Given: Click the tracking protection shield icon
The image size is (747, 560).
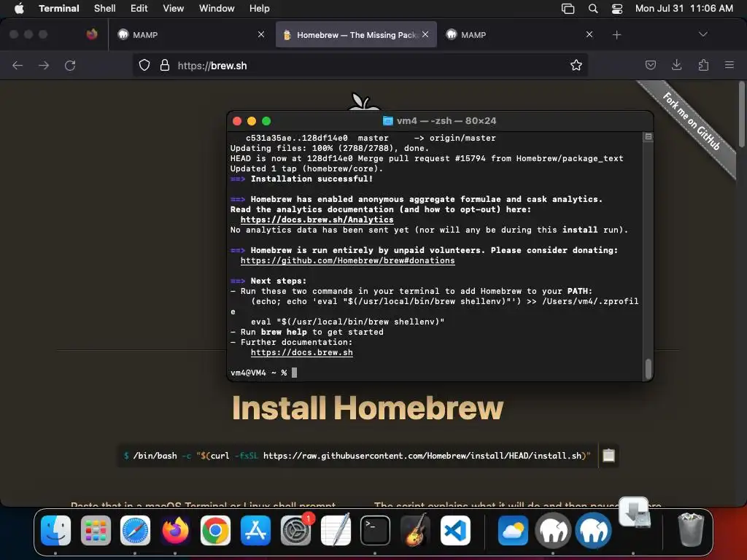Looking at the screenshot, I should click(144, 65).
